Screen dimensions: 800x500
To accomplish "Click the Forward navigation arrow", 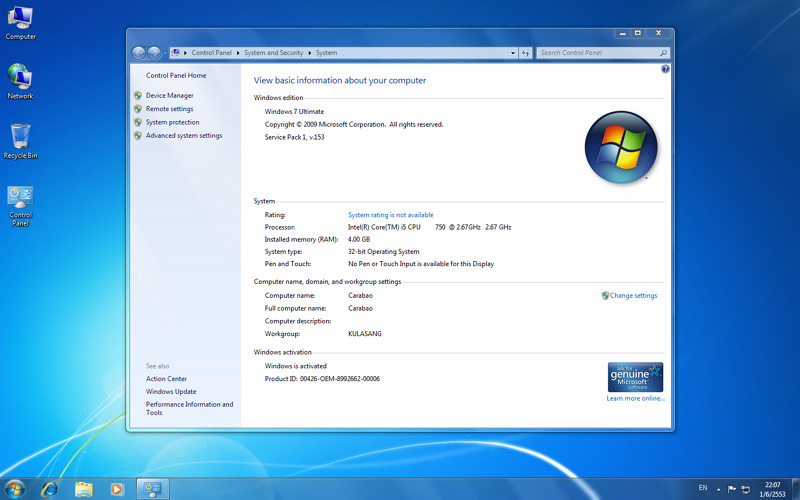I will (x=154, y=53).
